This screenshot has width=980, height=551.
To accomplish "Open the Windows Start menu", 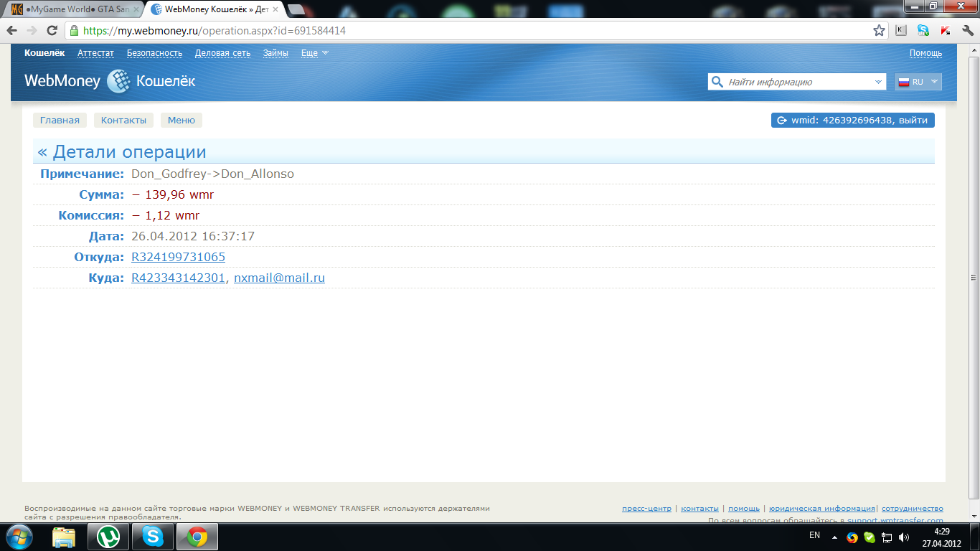I will 19,537.
